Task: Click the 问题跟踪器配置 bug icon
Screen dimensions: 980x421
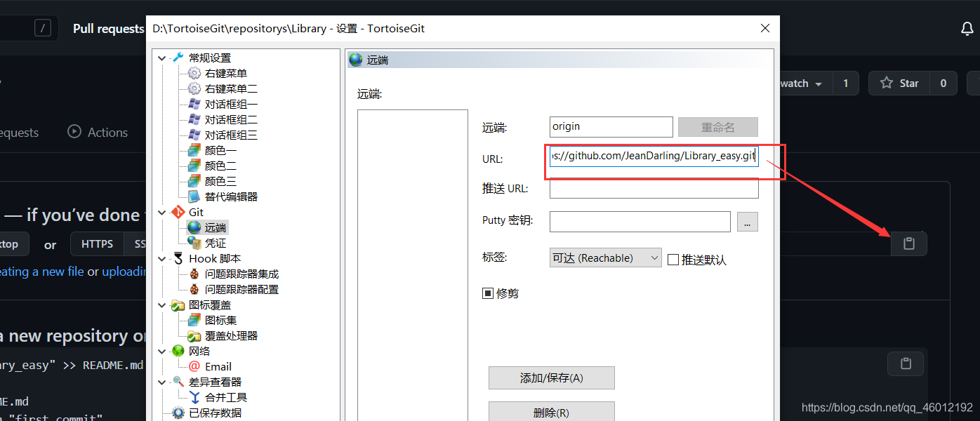Action: 194,289
